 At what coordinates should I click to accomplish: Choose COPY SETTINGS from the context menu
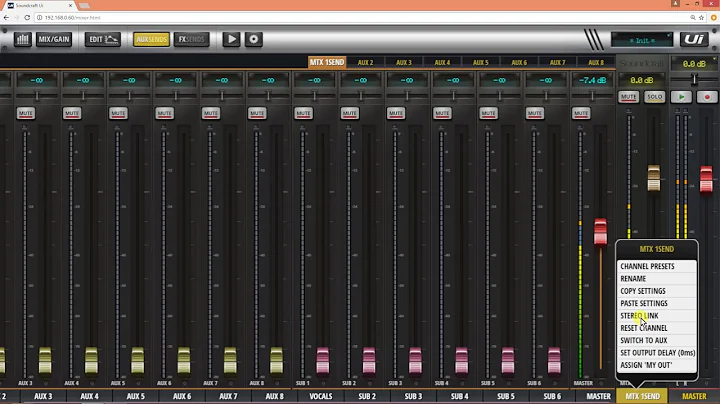657,291
